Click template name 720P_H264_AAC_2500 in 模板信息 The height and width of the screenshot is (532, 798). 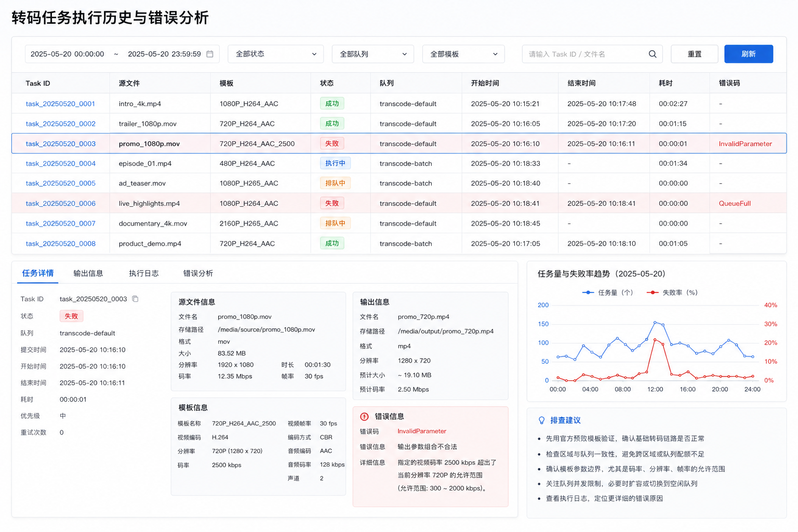tap(244, 423)
